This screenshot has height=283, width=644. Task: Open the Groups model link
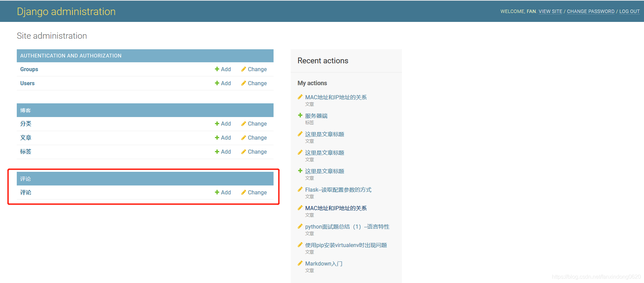(x=29, y=69)
